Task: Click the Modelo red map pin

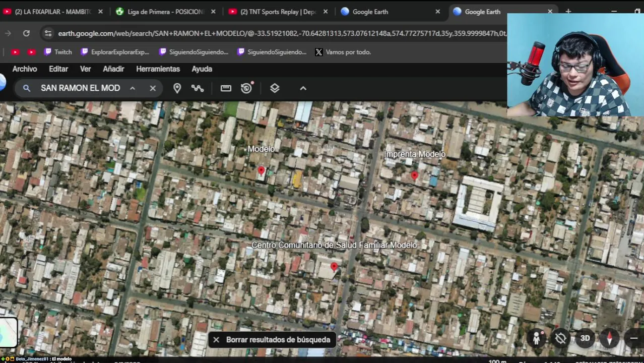Action: pyautogui.click(x=261, y=171)
